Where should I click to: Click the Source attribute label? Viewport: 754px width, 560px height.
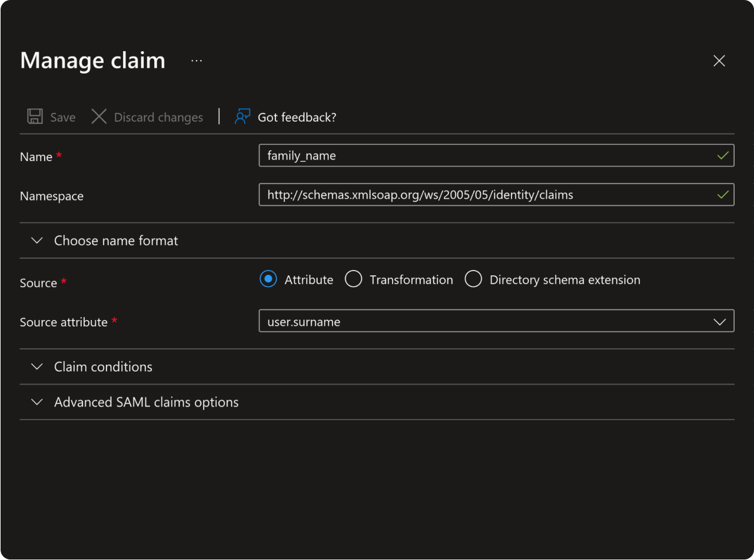pyautogui.click(x=64, y=322)
